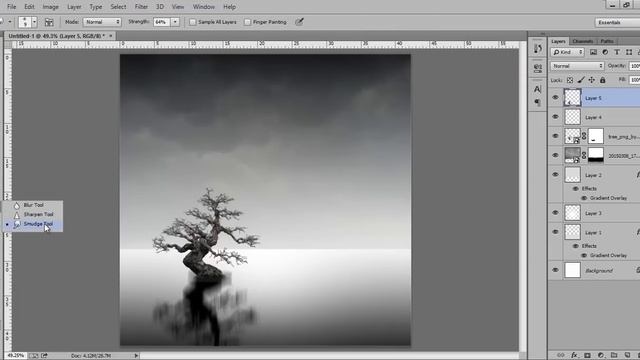Lock transparent pixels icon
The width and height of the screenshot is (640, 360).
[x=570, y=80]
